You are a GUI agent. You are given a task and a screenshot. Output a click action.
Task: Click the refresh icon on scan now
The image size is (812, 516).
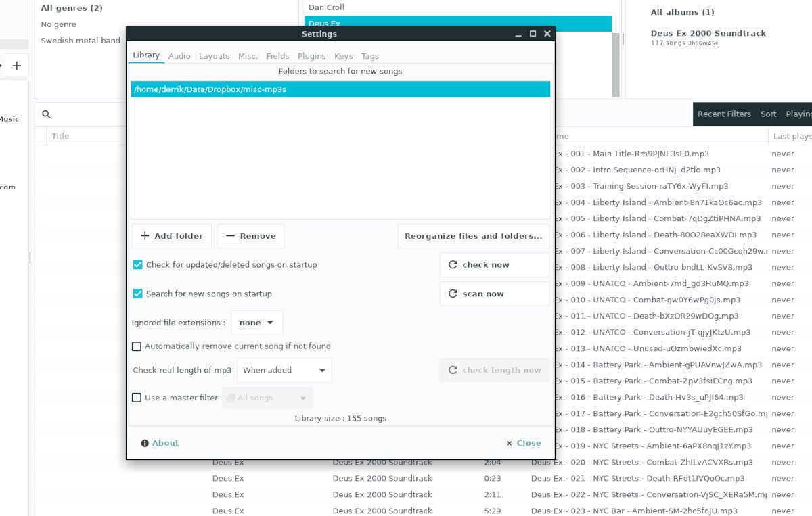click(453, 294)
